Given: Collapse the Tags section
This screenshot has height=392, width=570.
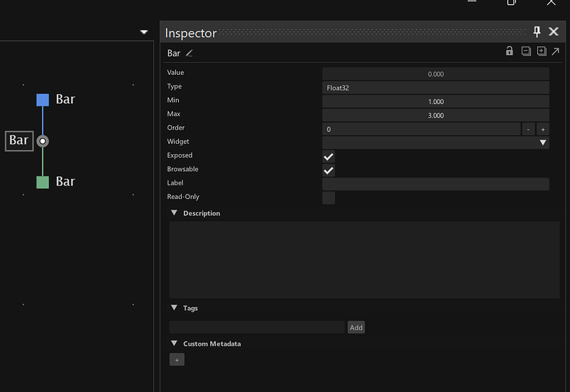Looking at the screenshot, I should [174, 308].
